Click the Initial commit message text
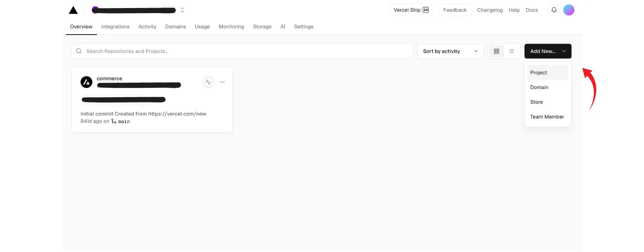The image size is (644, 252). coord(143,114)
